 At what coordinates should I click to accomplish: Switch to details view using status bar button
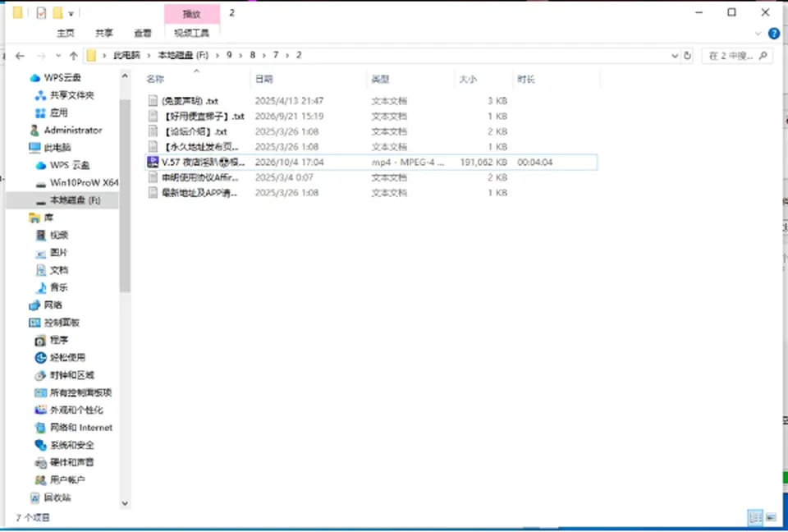tap(755, 517)
